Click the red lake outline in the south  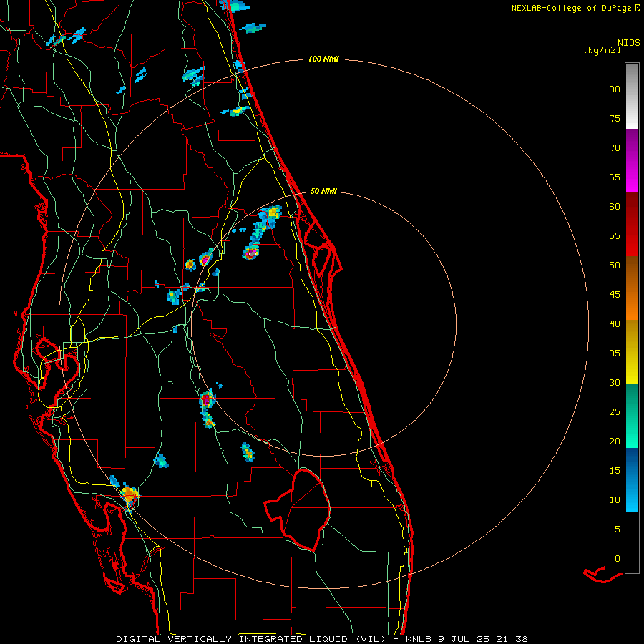[298, 510]
